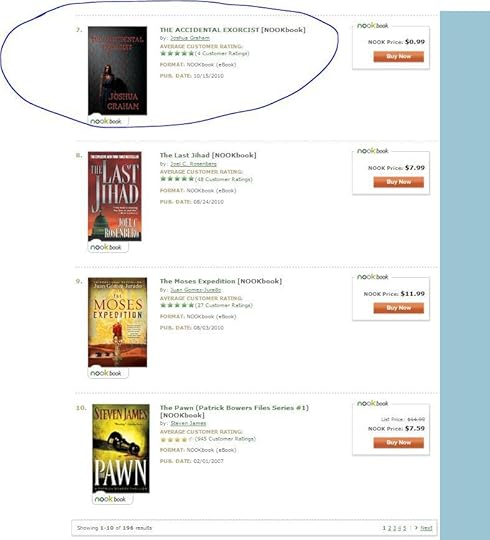The width and height of the screenshot is (490, 540).
Task: Click the NOOKbook logo above the $11.99 price
Action: pyautogui.click(x=373, y=277)
